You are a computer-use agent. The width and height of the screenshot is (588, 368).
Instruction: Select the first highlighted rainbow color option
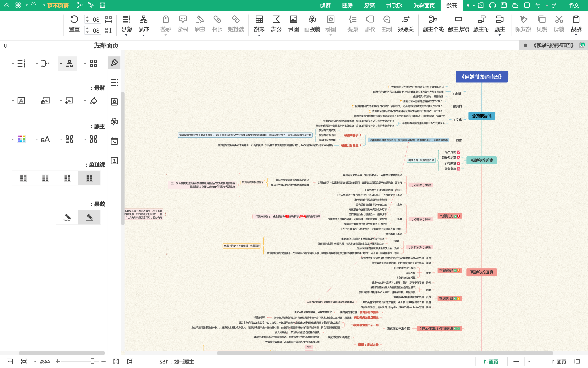pos(89,178)
